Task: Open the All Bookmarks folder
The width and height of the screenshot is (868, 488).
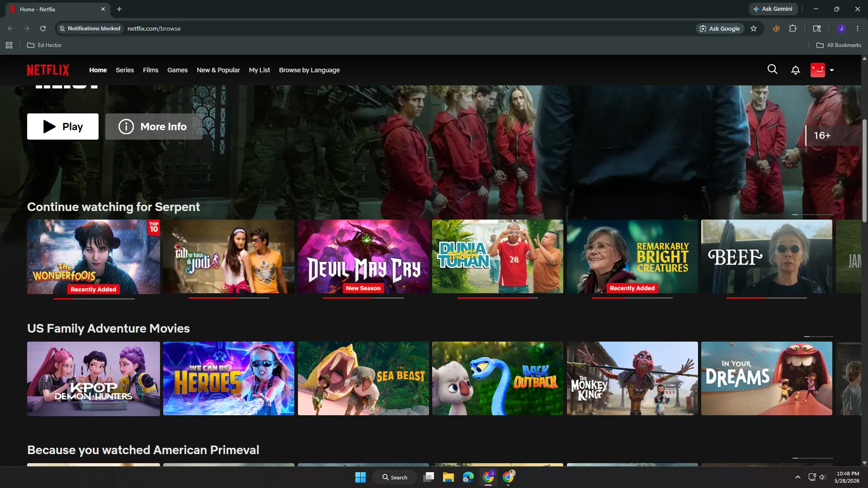Action: tap(839, 45)
